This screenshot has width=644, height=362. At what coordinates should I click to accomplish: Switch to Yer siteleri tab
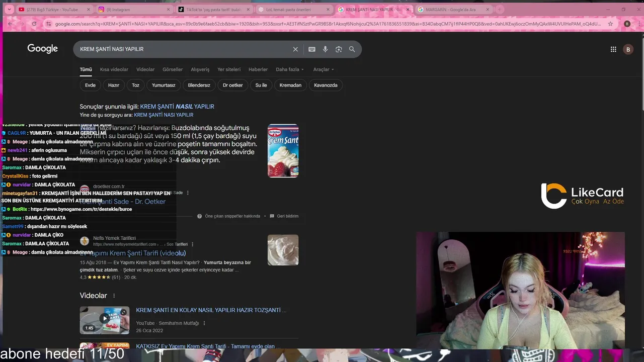[x=229, y=69]
